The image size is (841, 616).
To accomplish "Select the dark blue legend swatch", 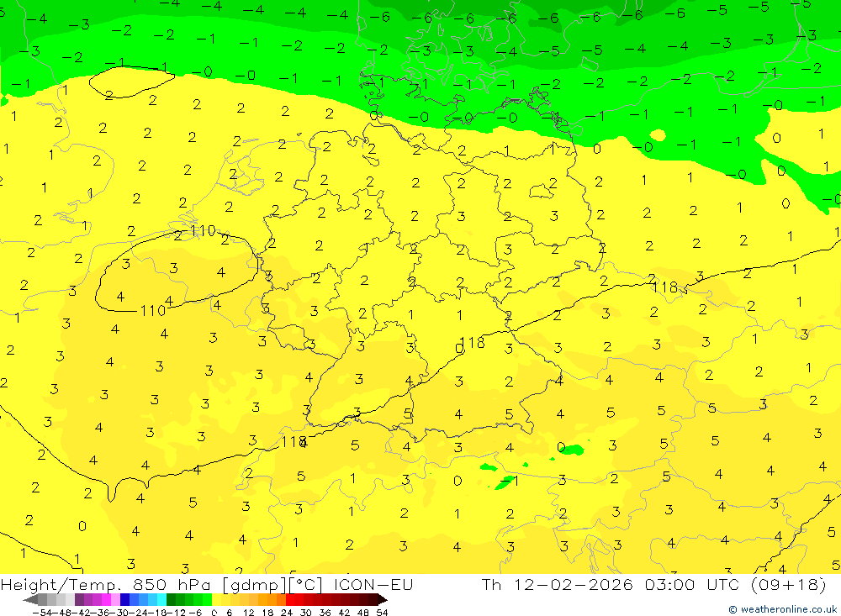I will [124, 599].
